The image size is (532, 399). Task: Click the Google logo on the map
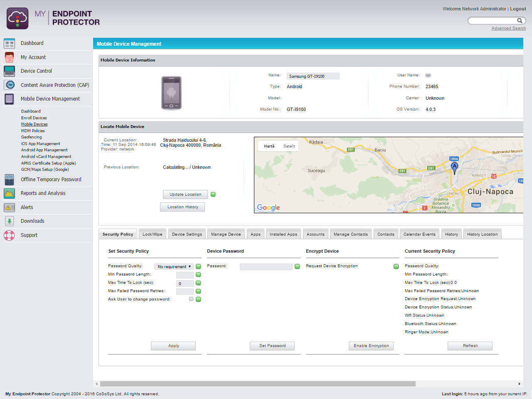268,207
